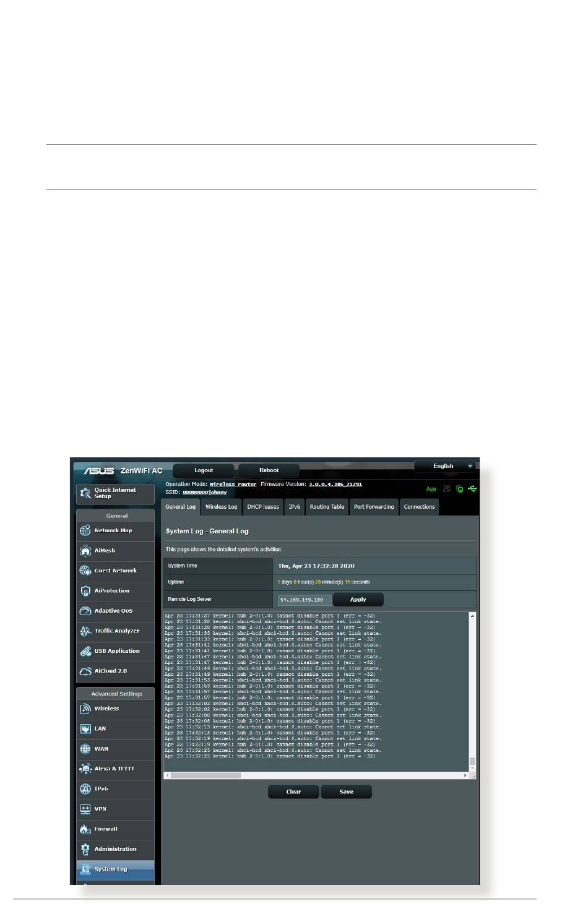Open the DHCP leases tab

pos(263,507)
